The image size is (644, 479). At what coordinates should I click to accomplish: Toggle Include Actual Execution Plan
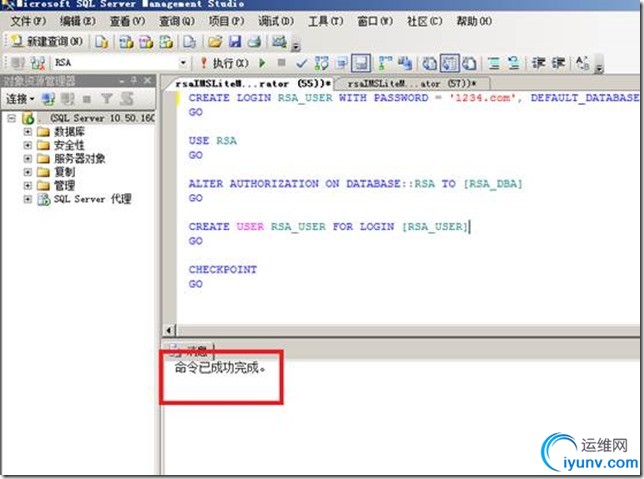[385, 63]
